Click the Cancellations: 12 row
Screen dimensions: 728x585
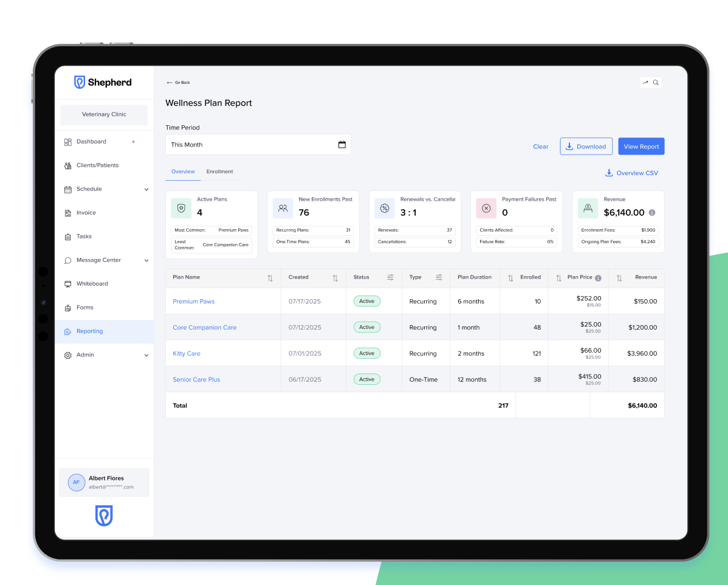[x=415, y=241]
